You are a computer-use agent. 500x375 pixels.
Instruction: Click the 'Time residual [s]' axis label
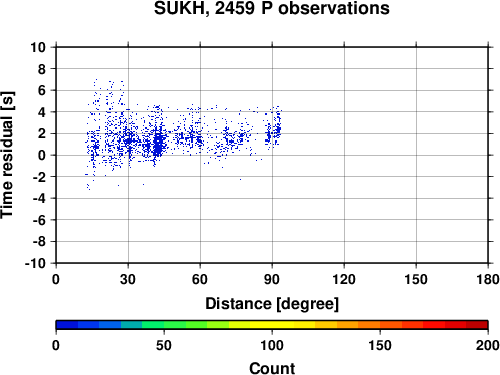(x=7, y=155)
